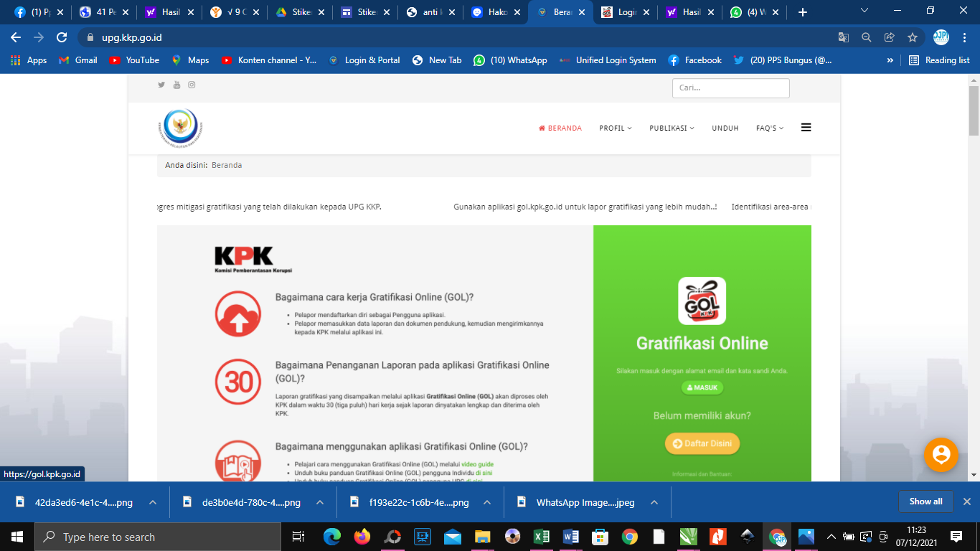Click the green MASUK button

(x=702, y=387)
